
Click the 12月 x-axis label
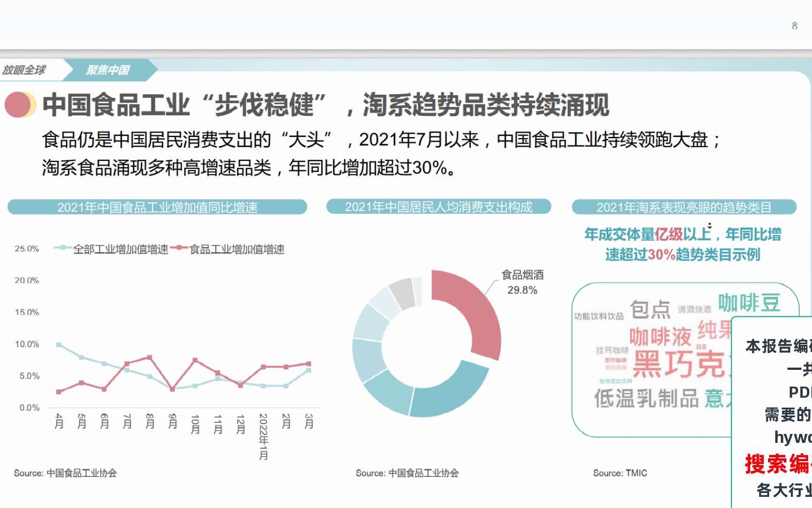coord(240,424)
